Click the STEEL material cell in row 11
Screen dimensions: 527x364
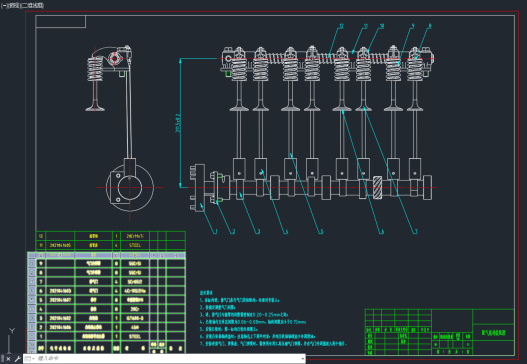[x=135, y=245]
